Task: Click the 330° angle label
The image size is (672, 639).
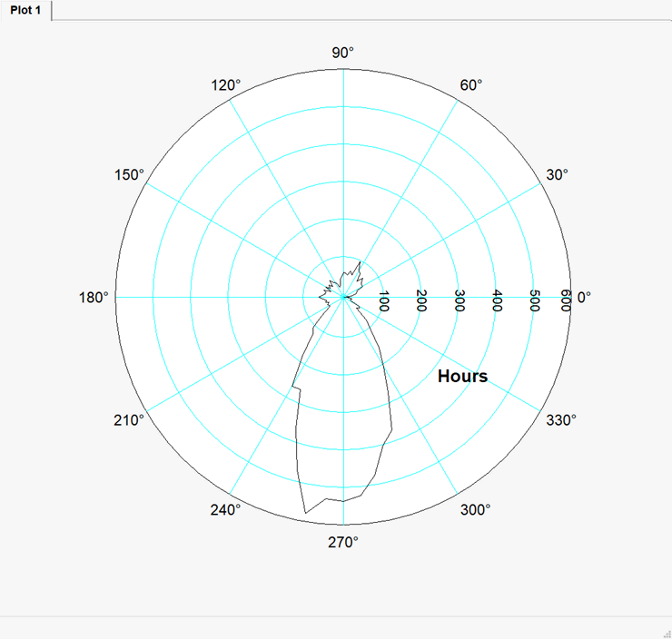Action: (x=560, y=419)
